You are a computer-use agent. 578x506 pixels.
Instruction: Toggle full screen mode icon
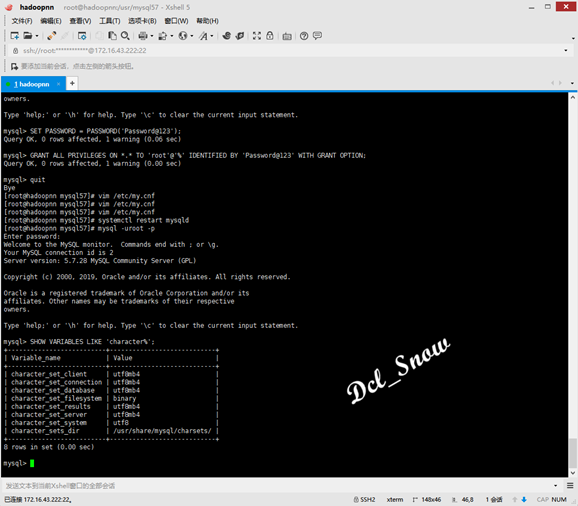[x=257, y=36]
